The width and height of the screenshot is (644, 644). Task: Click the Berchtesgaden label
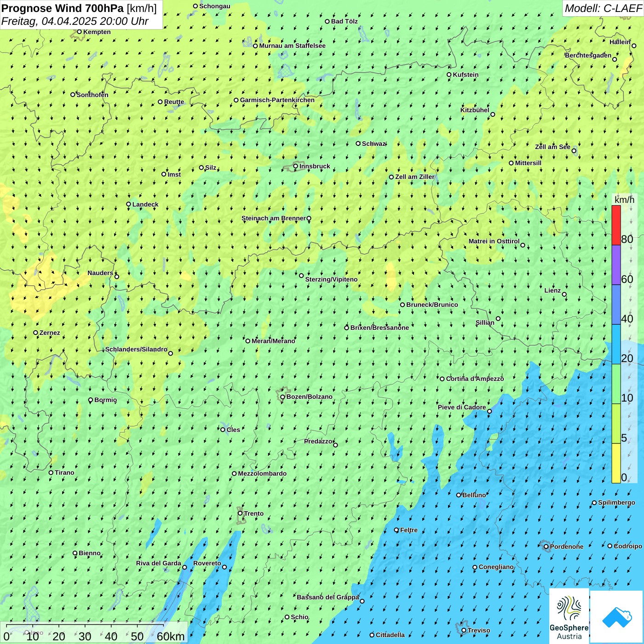point(588,55)
